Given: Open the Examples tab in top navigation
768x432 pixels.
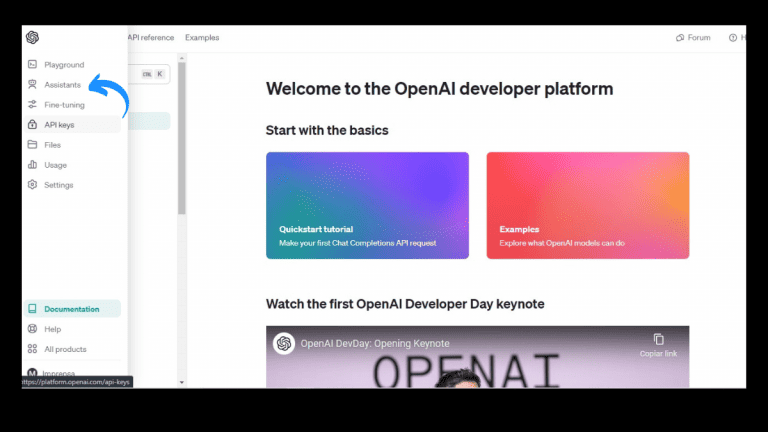Looking at the screenshot, I should click(x=202, y=38).
